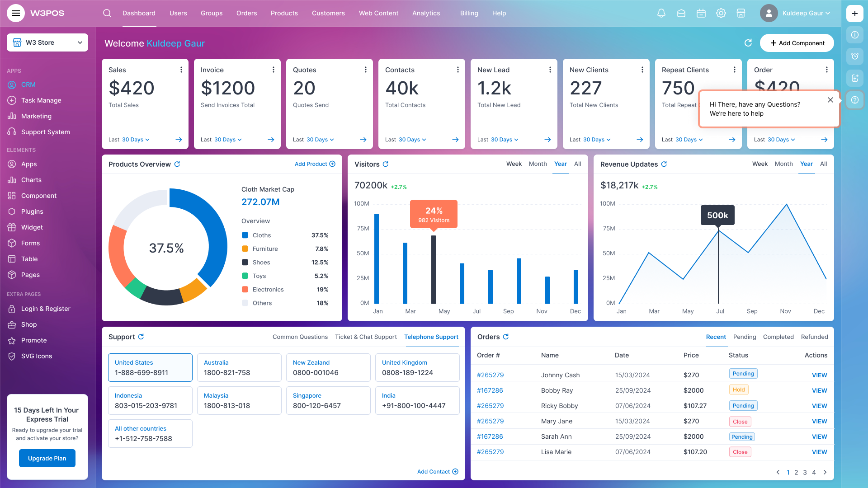Image resolution: width=868 pixels, height=488 pixels.
Task: Select the Support System sidebar item
Action: coord(45,131)
